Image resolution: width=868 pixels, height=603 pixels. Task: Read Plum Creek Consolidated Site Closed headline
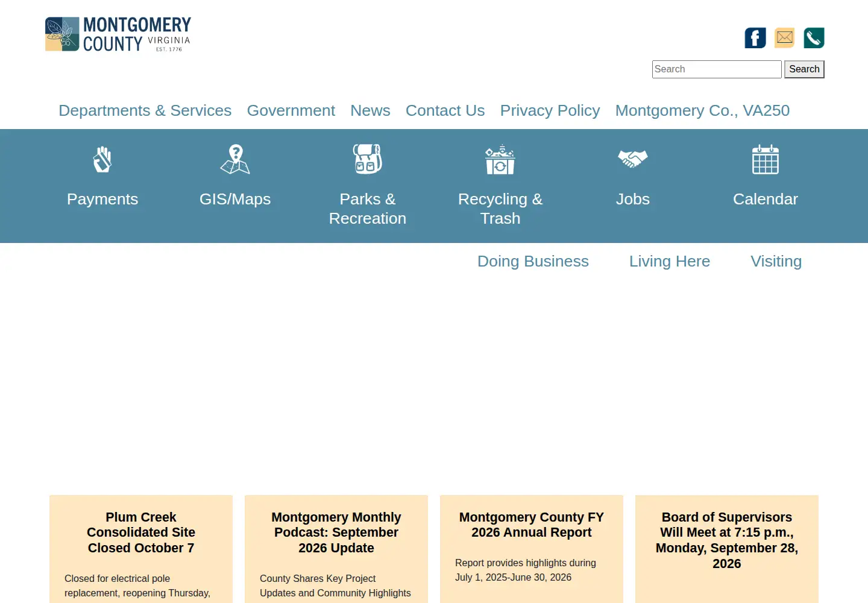(141, 532)
